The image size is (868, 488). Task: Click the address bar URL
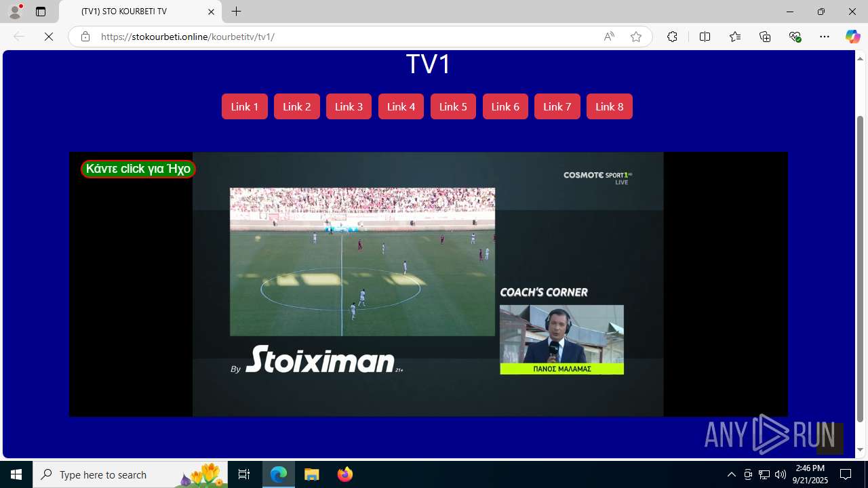(188, 37)
